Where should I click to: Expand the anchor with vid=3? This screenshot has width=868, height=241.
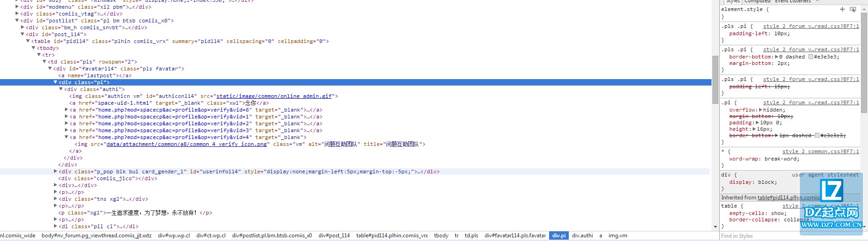[x=67, y=130]
